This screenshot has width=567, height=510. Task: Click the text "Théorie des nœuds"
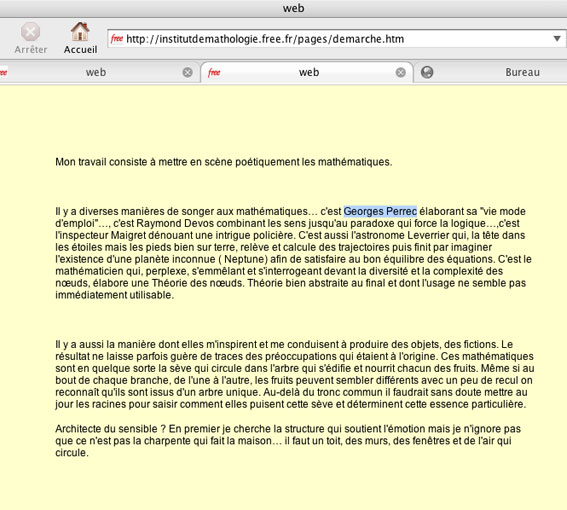197,283
